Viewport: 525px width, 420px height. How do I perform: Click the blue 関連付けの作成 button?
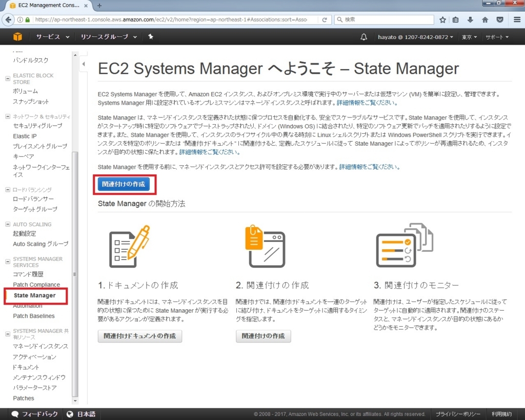click(x=124, y=184)
